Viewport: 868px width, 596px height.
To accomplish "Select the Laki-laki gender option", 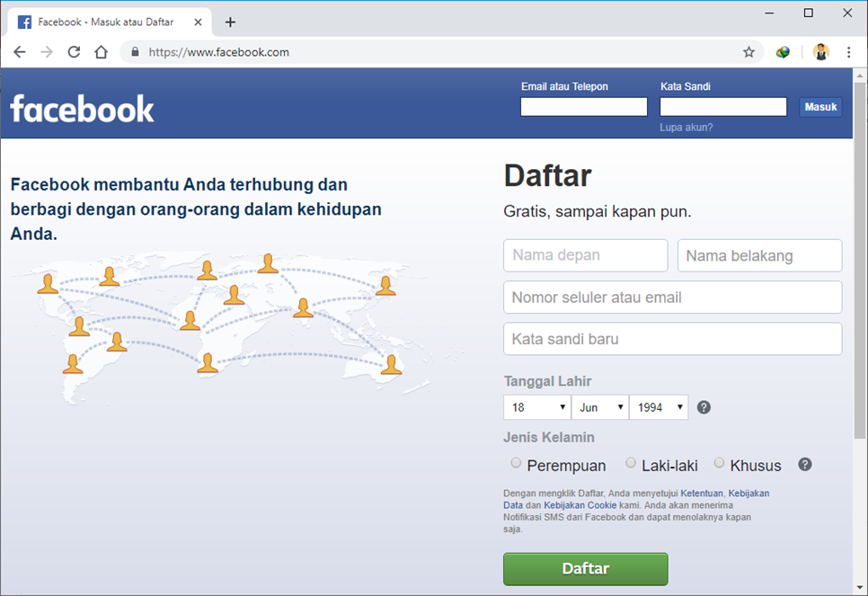I will click(x=631, y=462).
